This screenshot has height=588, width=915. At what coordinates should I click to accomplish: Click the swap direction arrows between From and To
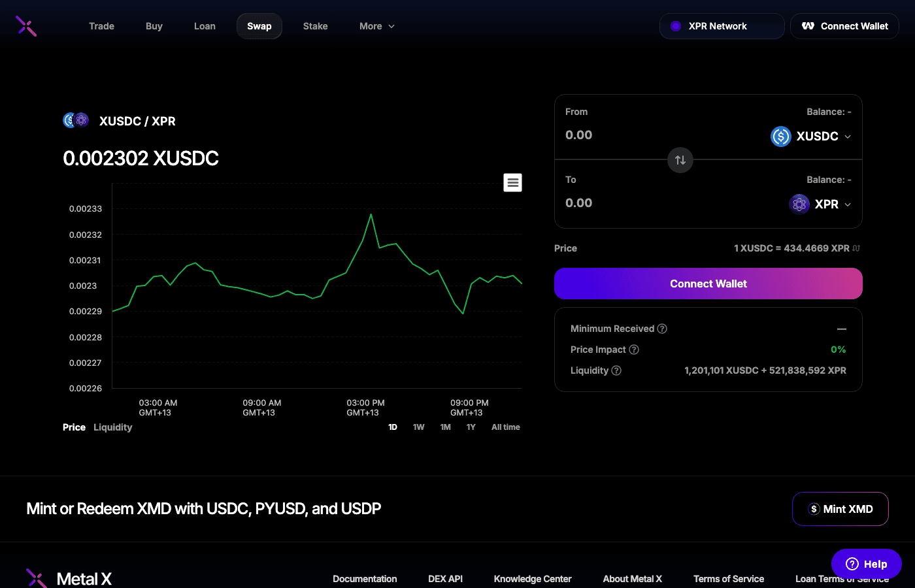pos(680,159)
